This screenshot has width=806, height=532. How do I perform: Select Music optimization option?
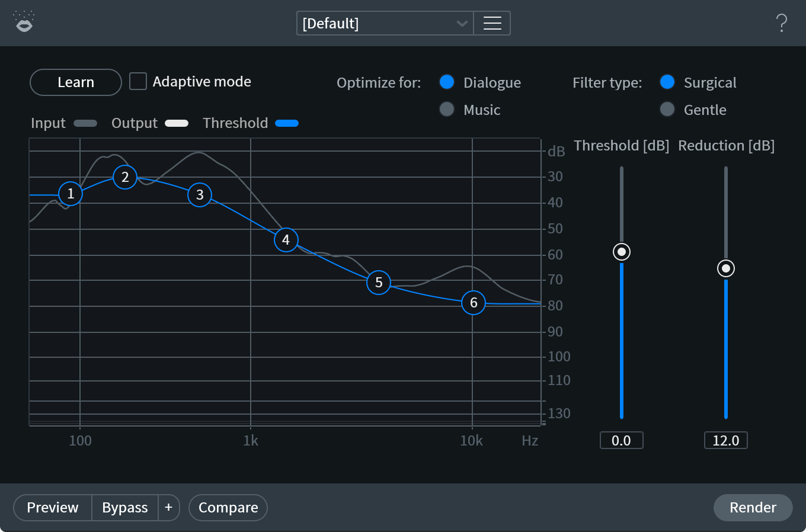(x=447, y=110)
